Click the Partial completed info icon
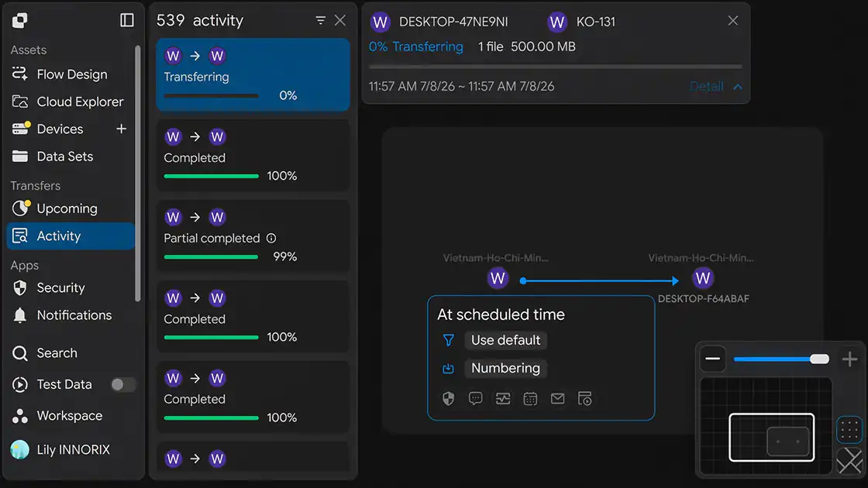The image size is (868, 488). pyautogui.click(x=271, y=239)
